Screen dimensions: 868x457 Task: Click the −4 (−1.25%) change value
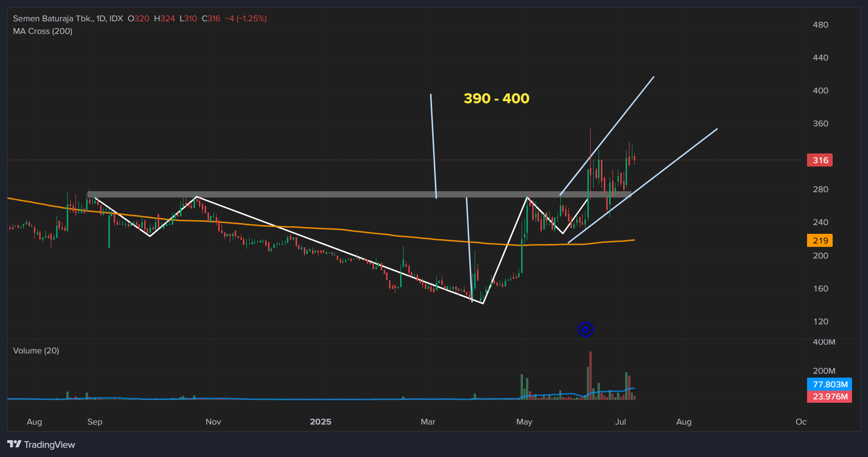click(246, 18)
